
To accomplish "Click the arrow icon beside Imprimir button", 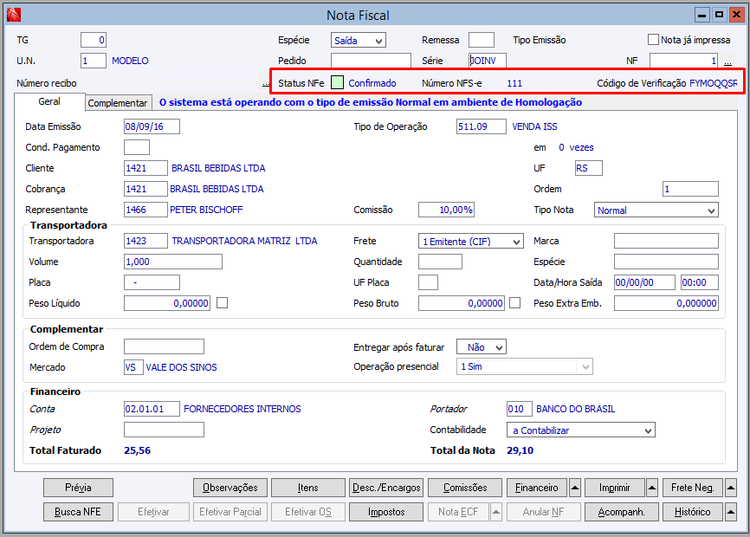I will click(x=652, y=488).
